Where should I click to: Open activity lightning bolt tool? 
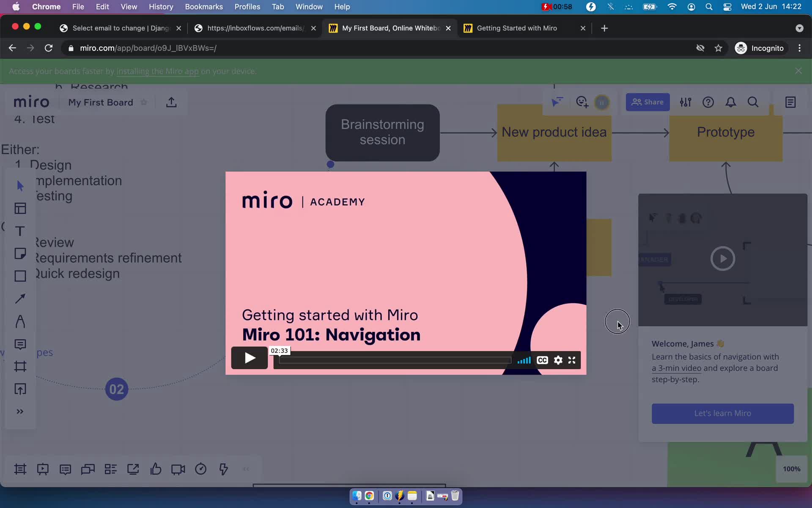(223, 469)
